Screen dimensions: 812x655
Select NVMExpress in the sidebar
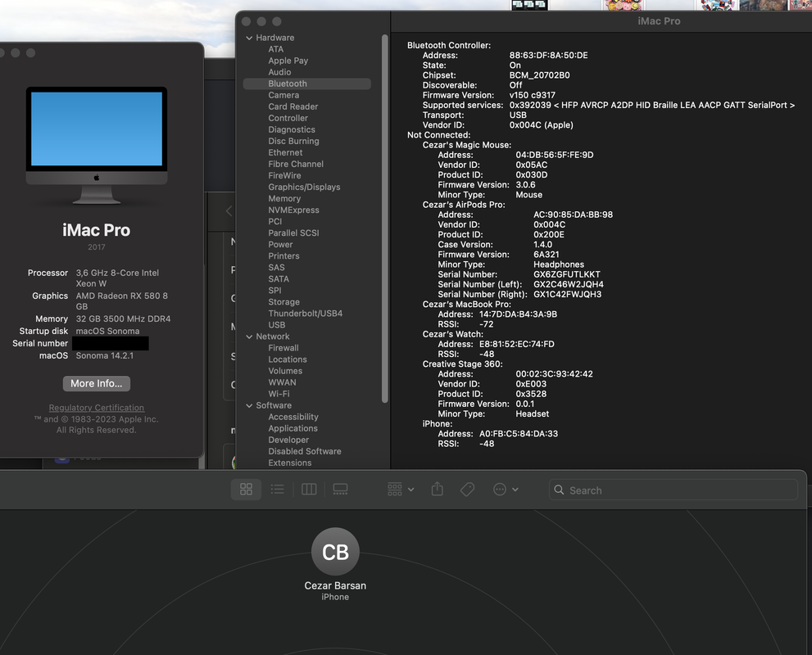293,210
